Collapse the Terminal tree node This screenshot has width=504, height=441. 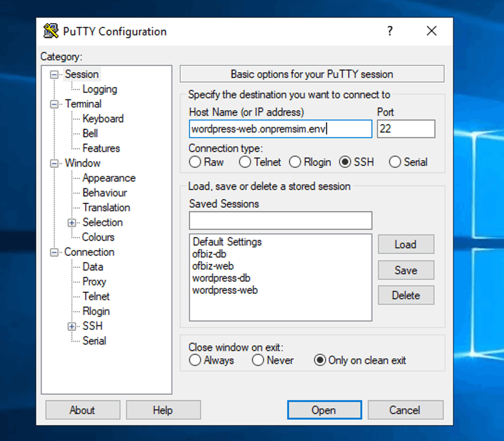pos(54,104)
